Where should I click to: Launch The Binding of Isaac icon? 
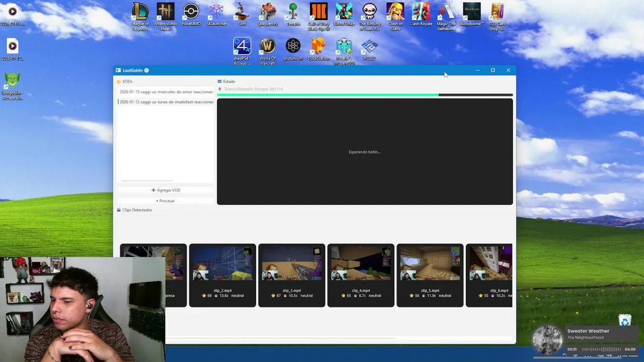pos(370,17)
